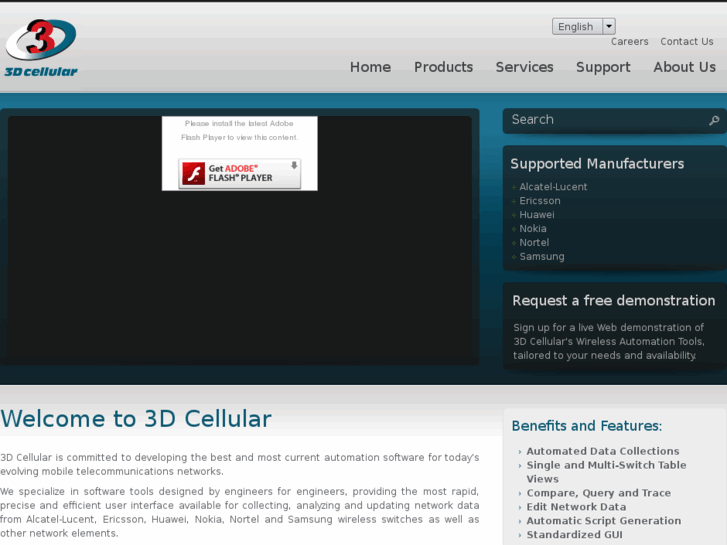Select Huawei manufacturer link
The height and width of the screenshot is (545, 727).
click(x=536, y=215)
